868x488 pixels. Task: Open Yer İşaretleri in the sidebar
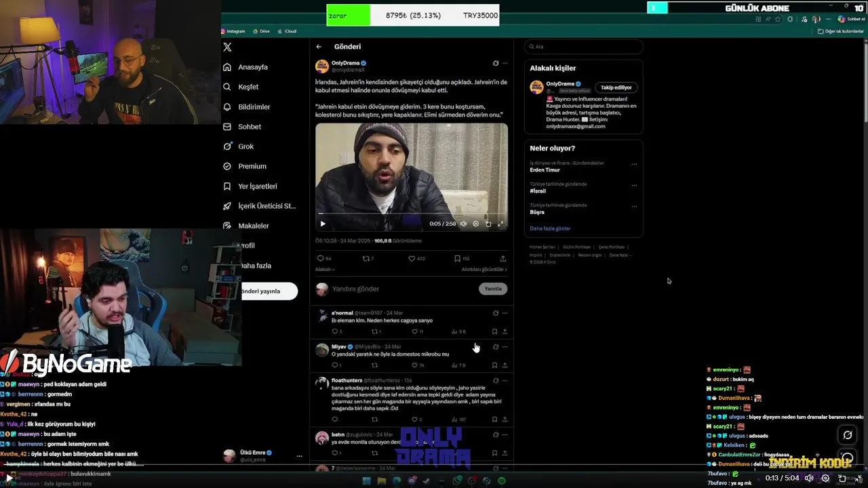250,186
